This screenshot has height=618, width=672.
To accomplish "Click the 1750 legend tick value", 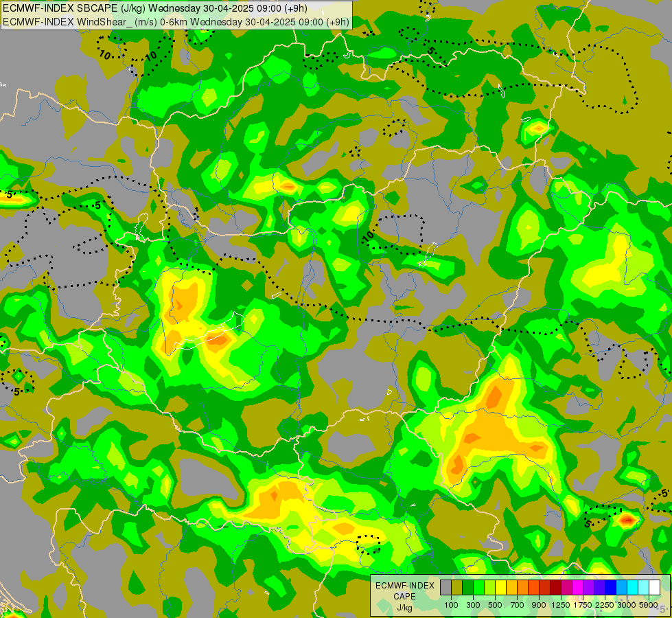I will coord(583,605).
